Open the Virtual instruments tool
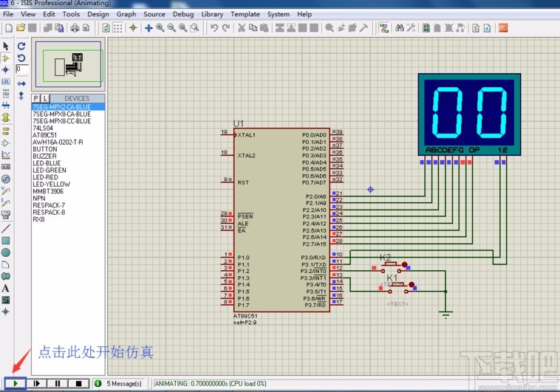Image resolution: width=560 pixels, height=392 pixels. (x=6, y=215)
